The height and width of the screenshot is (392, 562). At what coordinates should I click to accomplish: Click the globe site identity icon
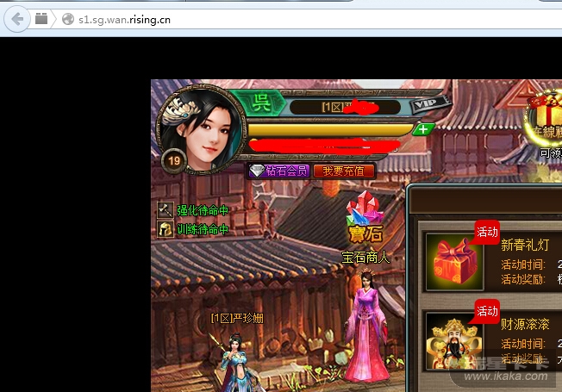68,19
